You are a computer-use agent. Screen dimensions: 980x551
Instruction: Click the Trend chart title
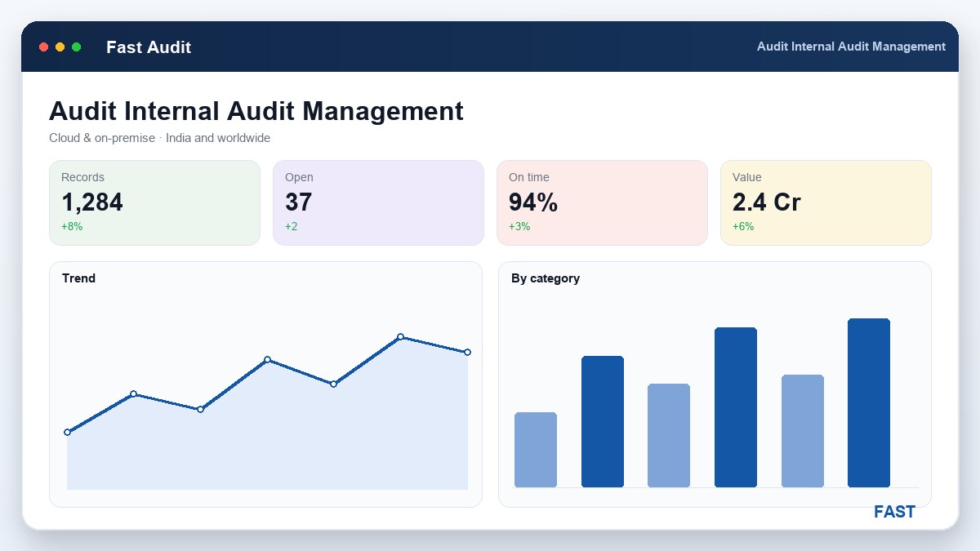[78, 278]
